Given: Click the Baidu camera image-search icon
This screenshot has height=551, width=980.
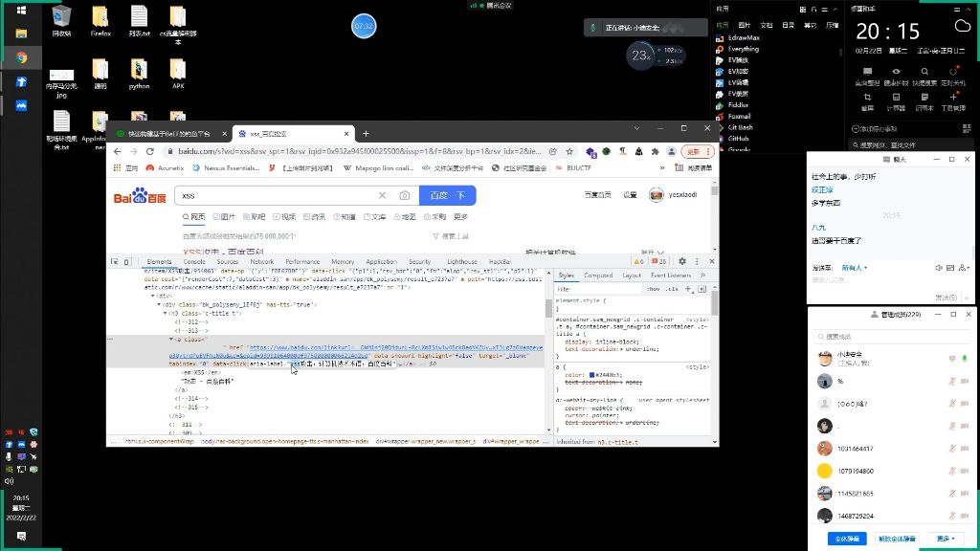Looking at the screenshot, I should click(405, 195).
